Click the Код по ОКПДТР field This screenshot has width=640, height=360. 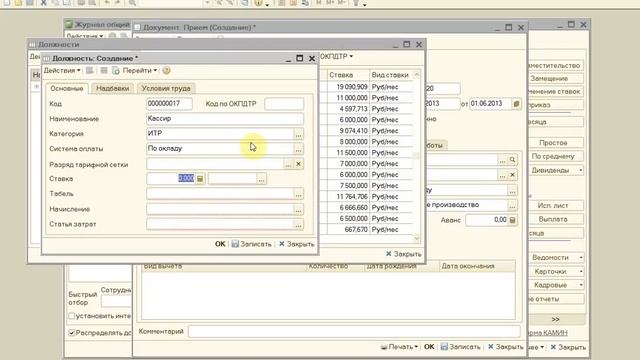[284, 104]
